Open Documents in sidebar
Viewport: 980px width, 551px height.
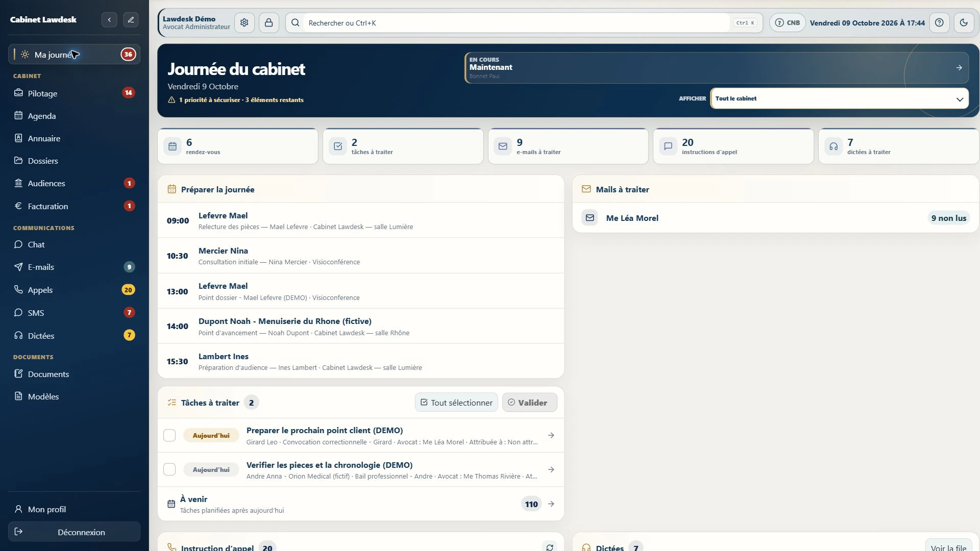click(74, 374)
